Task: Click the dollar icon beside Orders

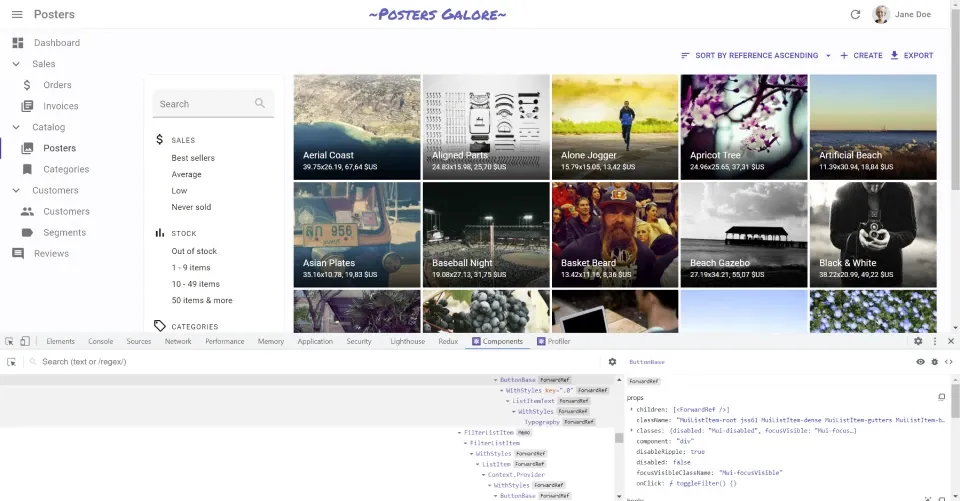Action: [x=27, y=85]
